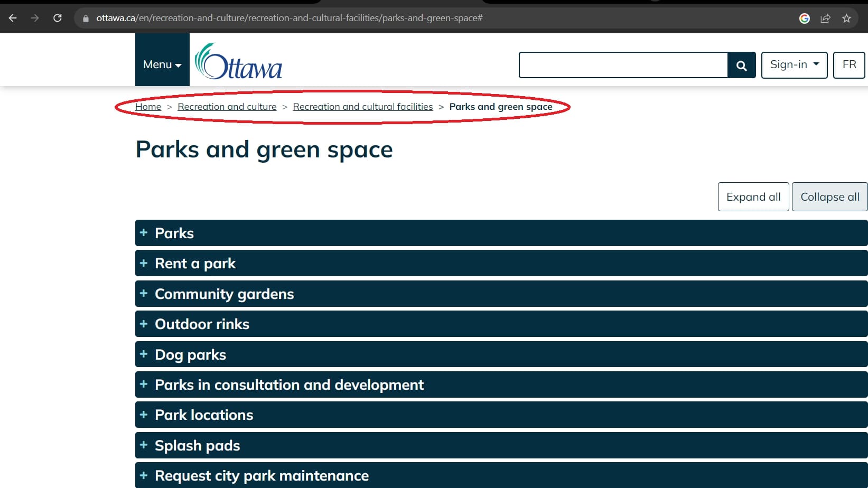Screen dimensions: 868x488
Task: Open the Google icon in the address bar
Action: coord(805,18)
